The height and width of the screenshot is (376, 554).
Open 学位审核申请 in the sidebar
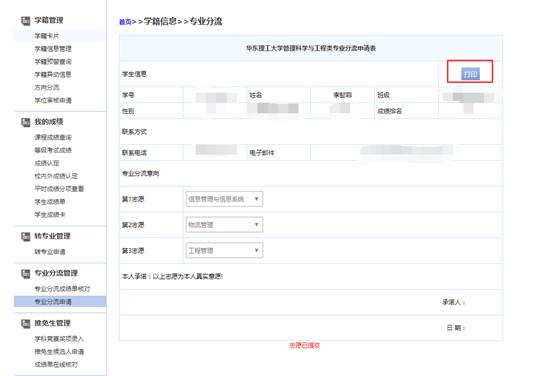53,100
